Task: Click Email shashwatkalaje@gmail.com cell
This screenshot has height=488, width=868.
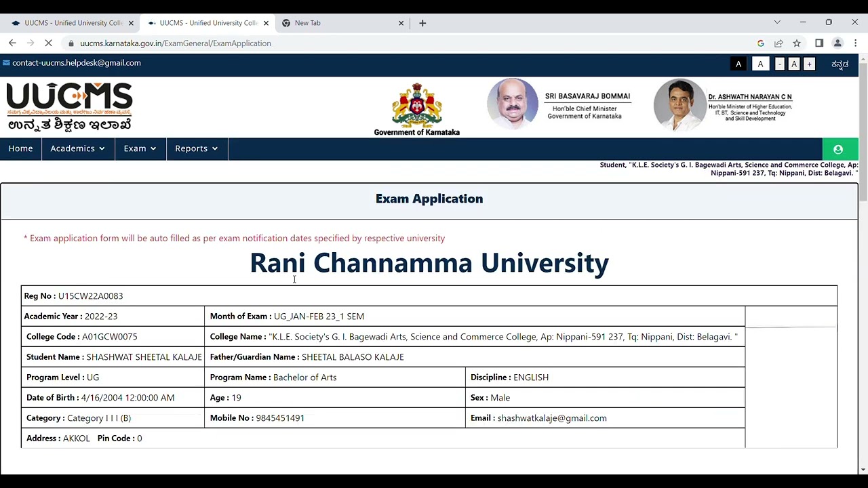Action: [x=605, y=418]
